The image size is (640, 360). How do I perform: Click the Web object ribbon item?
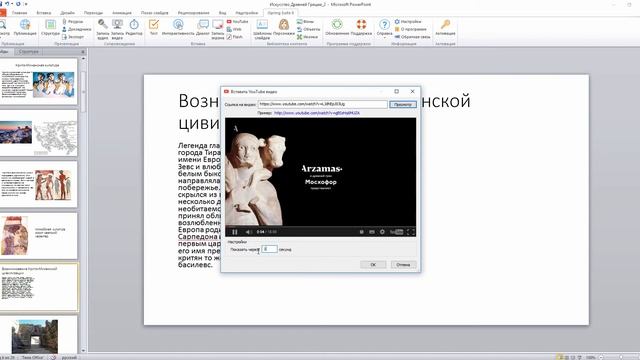pyautogui.click(x=234, y=29)
